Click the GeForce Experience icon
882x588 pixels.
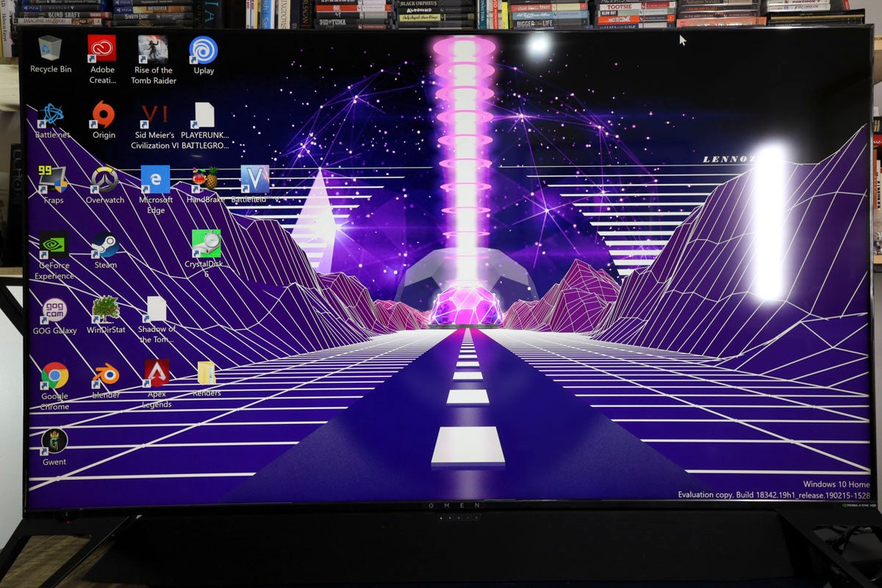pyautogui.click(x=54, y=245)
